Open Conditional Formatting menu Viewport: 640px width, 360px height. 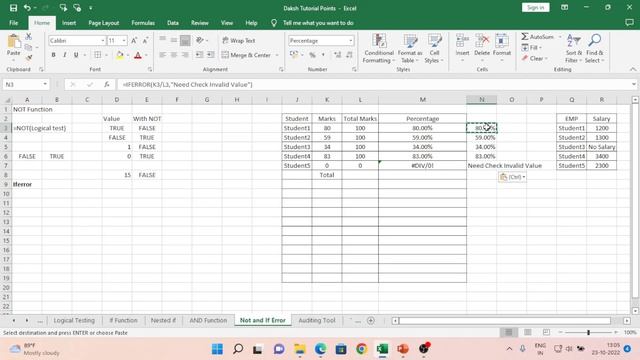379,49
